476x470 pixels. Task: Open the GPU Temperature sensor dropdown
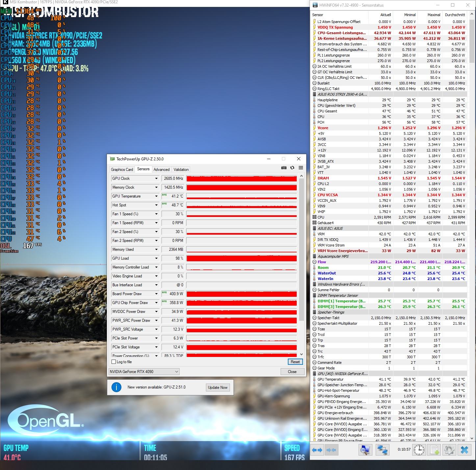156,196
